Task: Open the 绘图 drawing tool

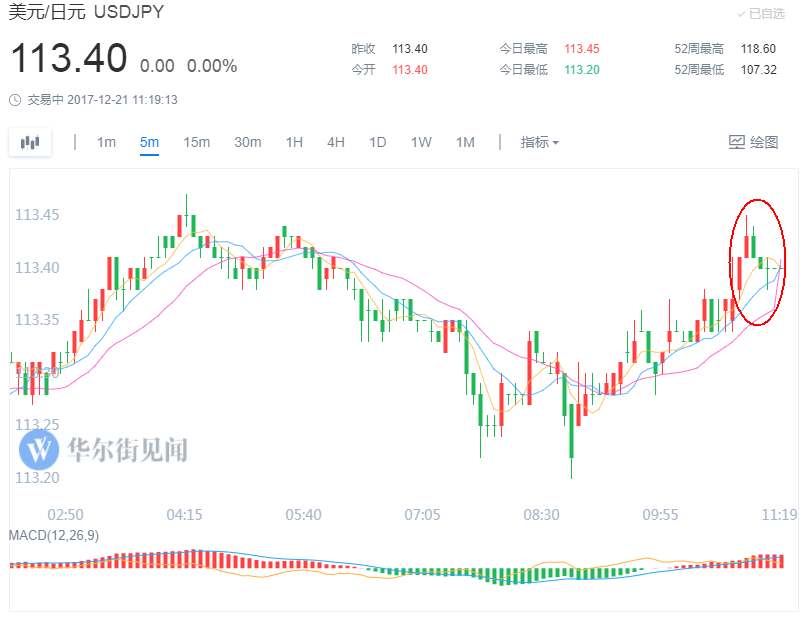Action: tap(753, 142)
